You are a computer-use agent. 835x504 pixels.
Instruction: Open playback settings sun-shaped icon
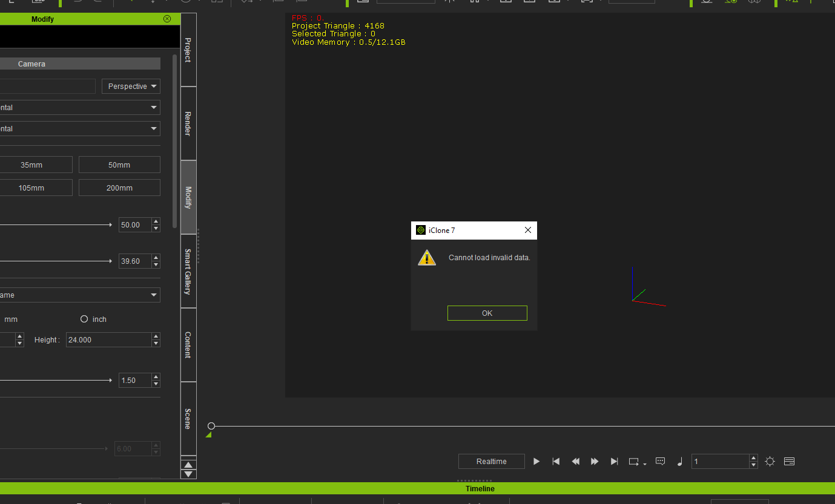point(770,461)
